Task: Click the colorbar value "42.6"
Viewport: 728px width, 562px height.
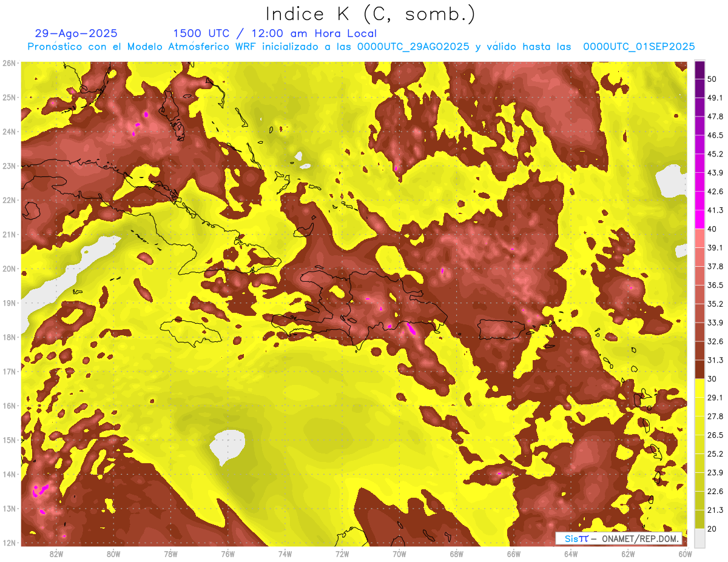Action: click(x=715, y=191)
